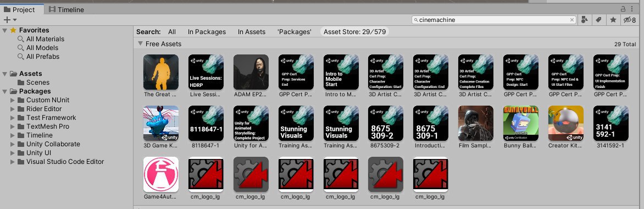Select the Introducti... 8675 309-1 asset
The width and height of the screenshot is (644, 209).
pos(431,123)
